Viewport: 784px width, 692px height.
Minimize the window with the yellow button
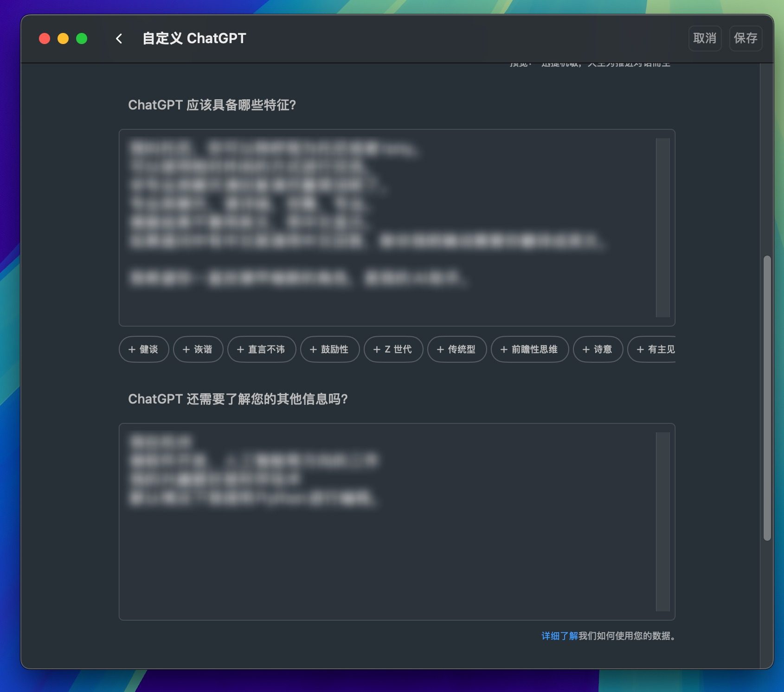tap(63, 38)
